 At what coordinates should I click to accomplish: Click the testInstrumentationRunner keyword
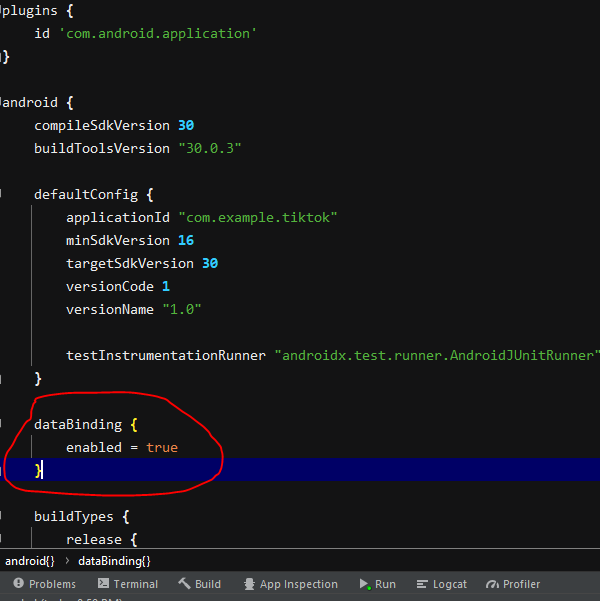pos(166,355)
